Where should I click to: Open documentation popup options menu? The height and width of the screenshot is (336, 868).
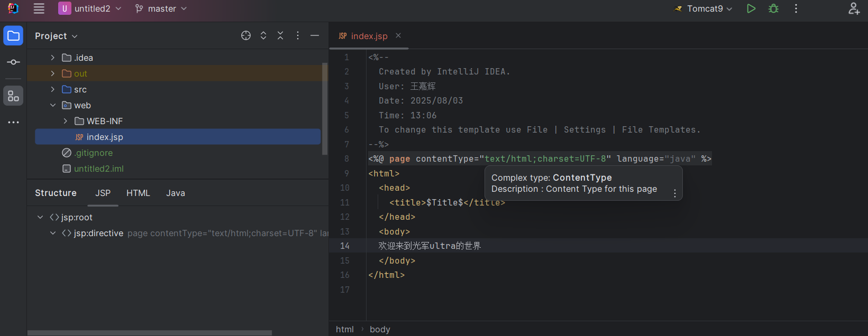[675, 193]
